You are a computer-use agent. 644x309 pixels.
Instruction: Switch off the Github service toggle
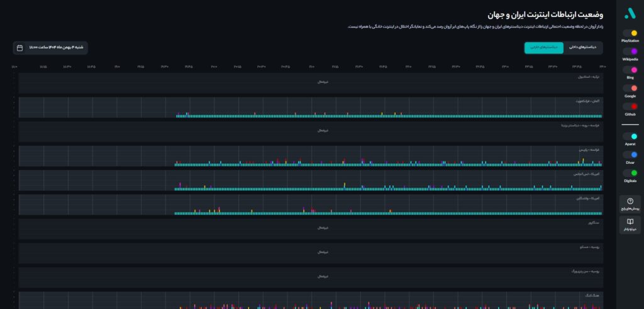tap(630, 107)
